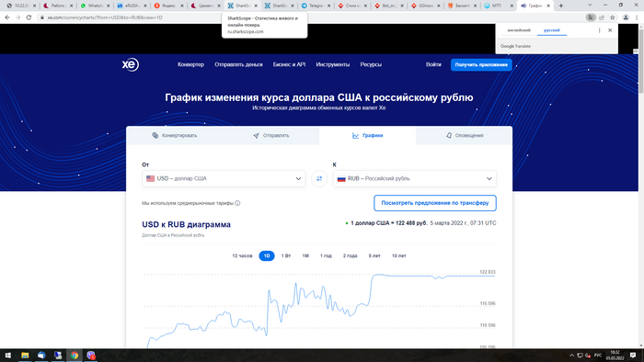Open the Бизнес и API nav menu

289,64
